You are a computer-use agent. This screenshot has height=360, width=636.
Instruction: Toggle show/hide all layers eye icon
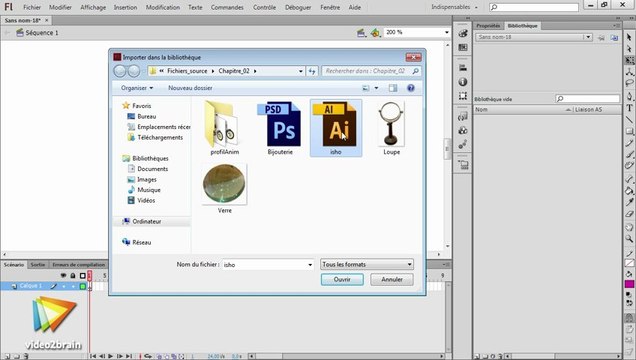tap(63, 276)
